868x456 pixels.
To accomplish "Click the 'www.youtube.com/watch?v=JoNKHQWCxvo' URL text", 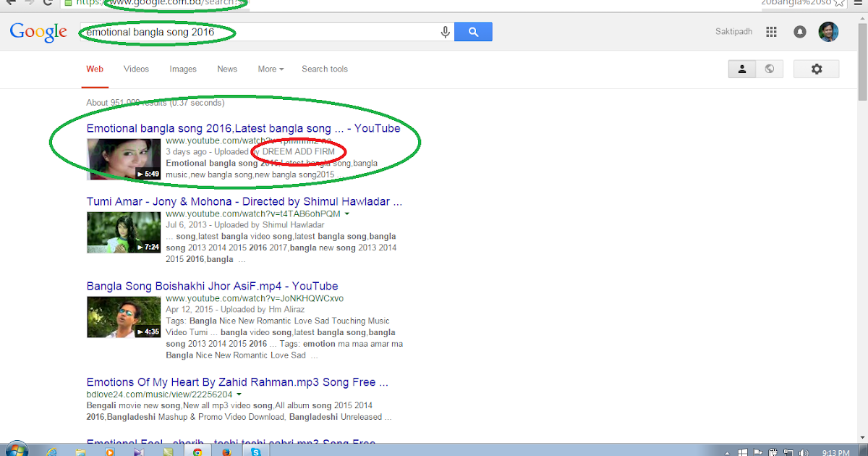I will (255, 298).
